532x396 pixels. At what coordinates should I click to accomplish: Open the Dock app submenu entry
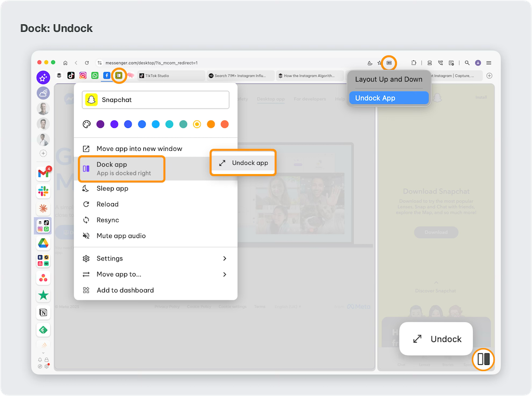point(122,168)
